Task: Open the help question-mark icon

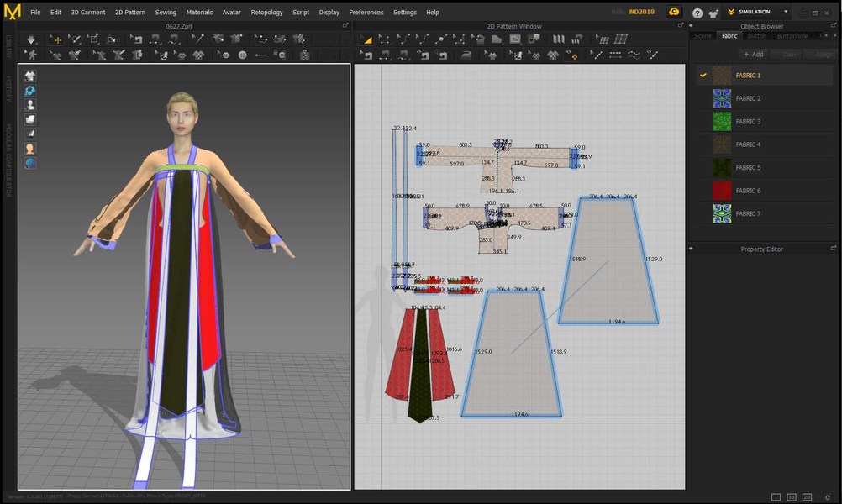Action: point(697,13)
